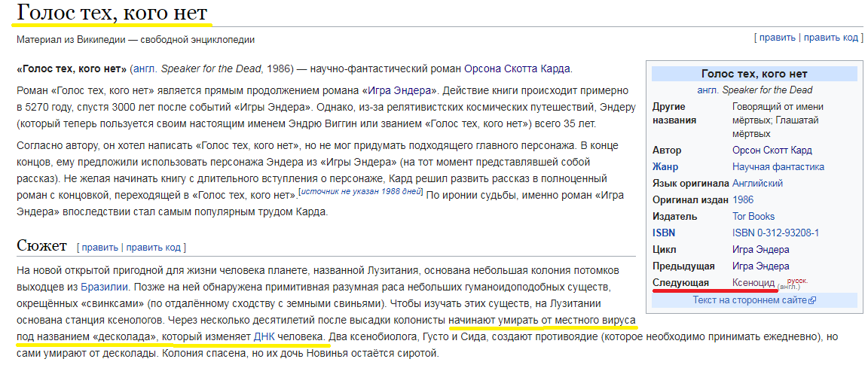The image size is (868, 365).
Task: Open 'Научная фантастика' in the infobox
Action: 778,166
